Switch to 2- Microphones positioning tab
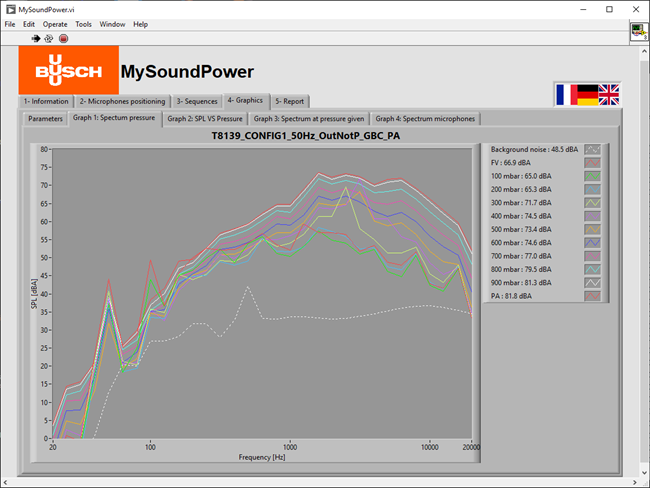 122,101
